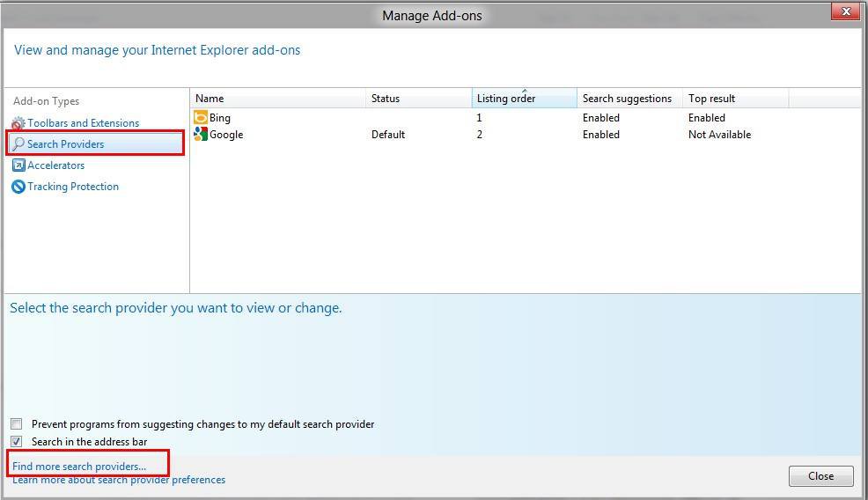This screenshot has height=500, width=868.
Task: Uncheck Search in the address bar
Action: point(17,441)
